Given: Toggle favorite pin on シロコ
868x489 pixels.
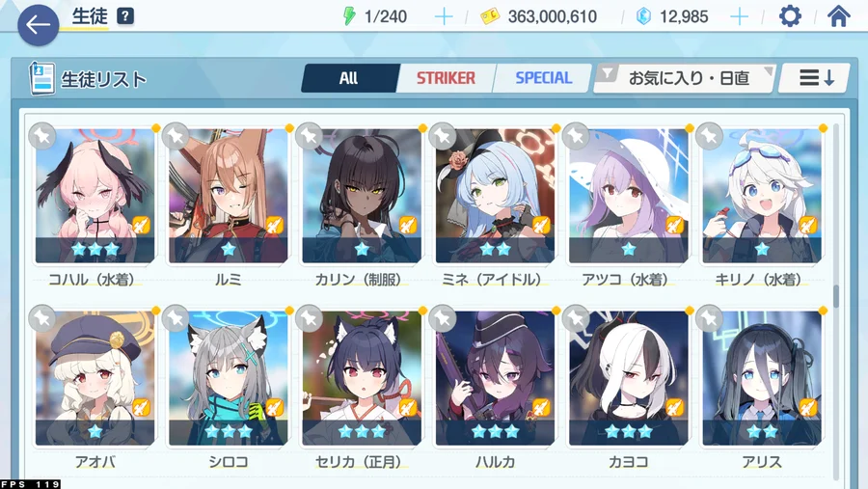Looking at the screenshot, I should click(176, 318).
